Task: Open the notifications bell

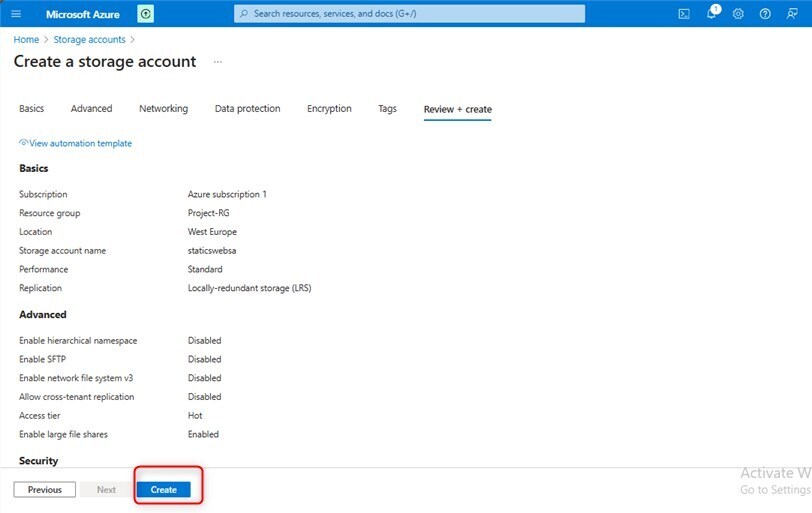Action: coord(712,14)
